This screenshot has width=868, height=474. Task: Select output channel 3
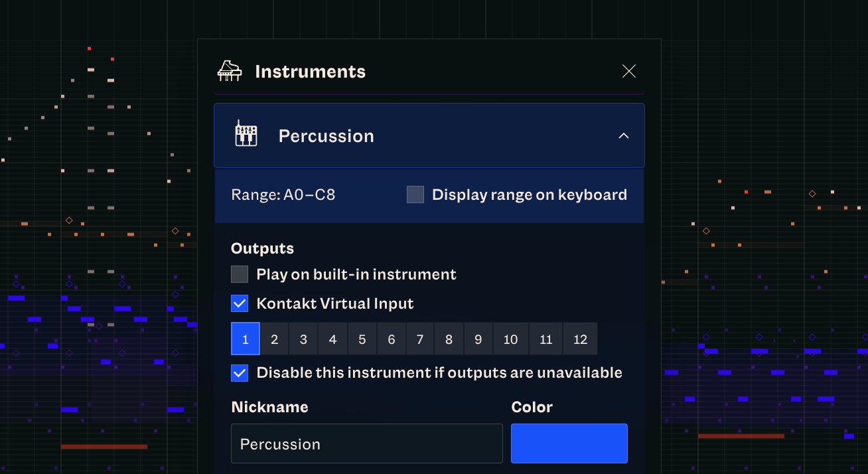[x=303, y=339]
